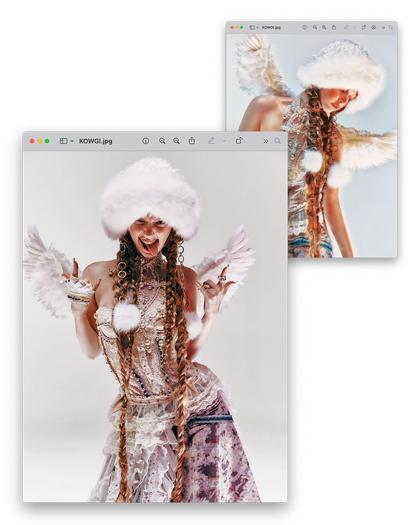The width and height of the screenshot is (420, 525).
Task: Open sidebar view options chevron in front window
Action: (x=72, y=141)
